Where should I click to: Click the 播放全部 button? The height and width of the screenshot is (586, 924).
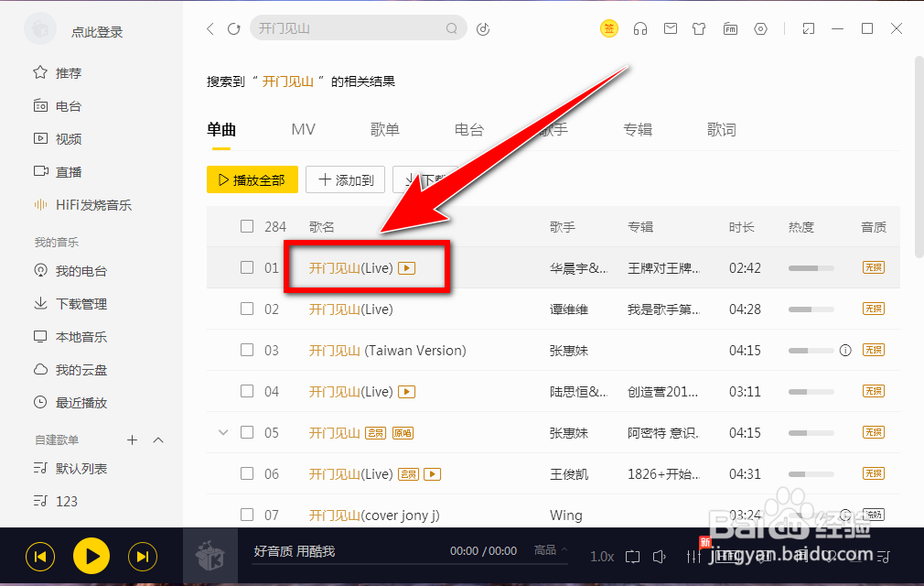[x=252, y=179]
